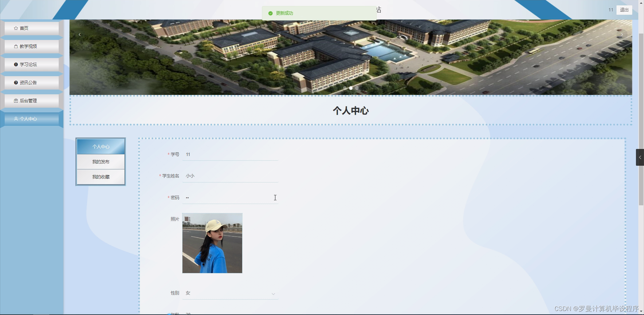Click the 个人中心 person icon in sidebar

16,118
